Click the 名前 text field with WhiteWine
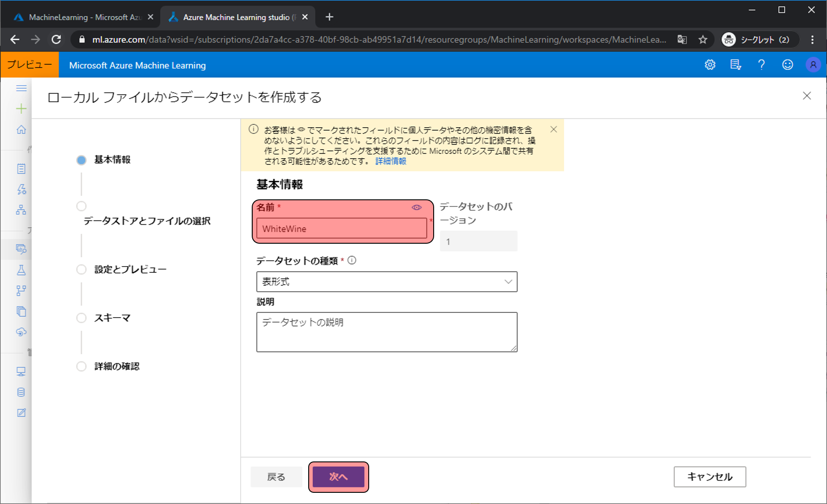 pos(341,228)
